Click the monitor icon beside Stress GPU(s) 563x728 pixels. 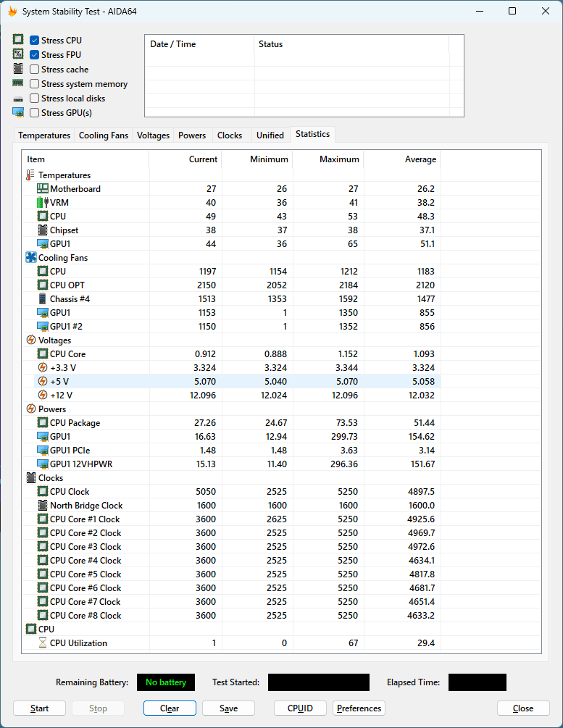pos(18,112)
